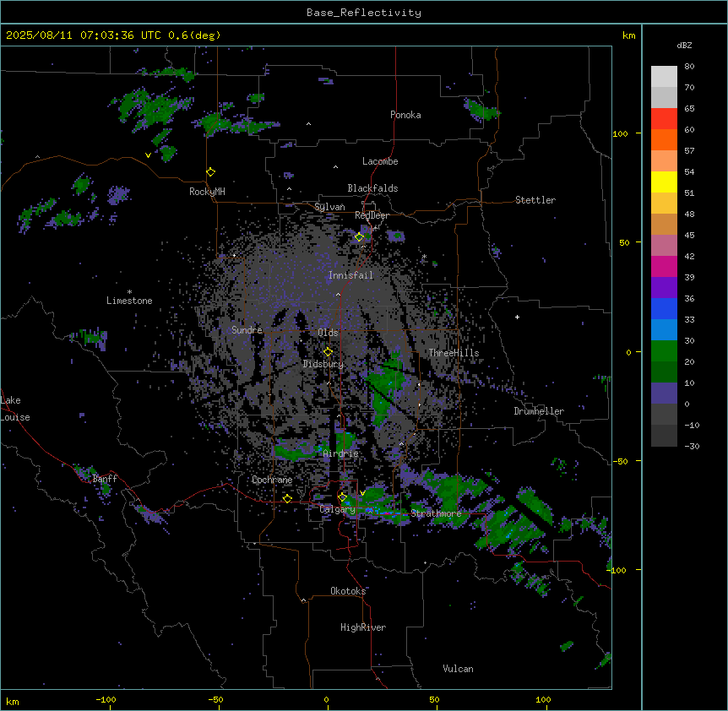Click the Stettler label
The image size is (728, 711).
tap(535, 200)
